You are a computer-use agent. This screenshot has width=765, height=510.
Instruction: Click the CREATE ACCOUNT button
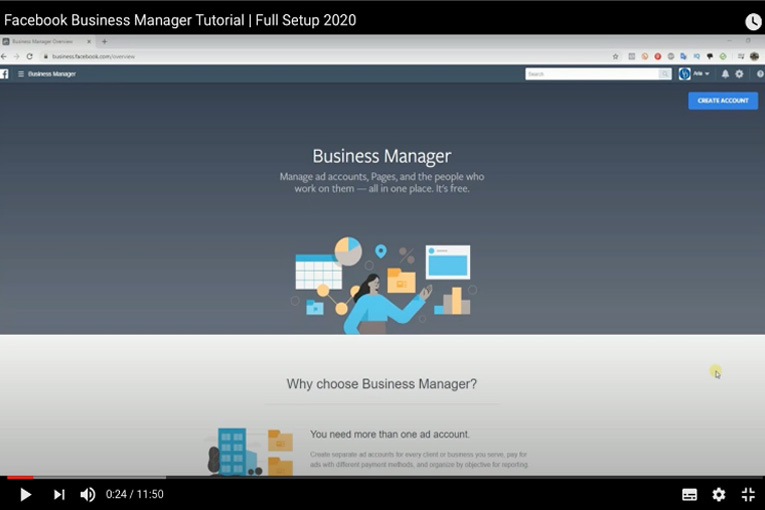[x=723, y=101]
